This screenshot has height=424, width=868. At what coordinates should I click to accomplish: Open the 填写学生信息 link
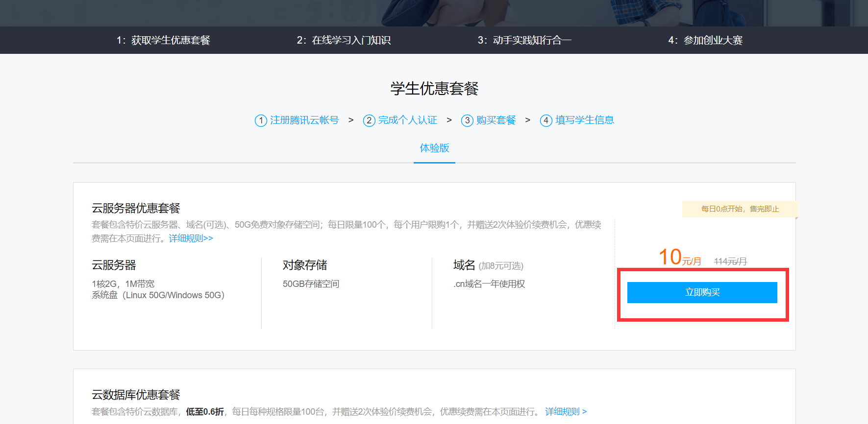pos(585,120)
